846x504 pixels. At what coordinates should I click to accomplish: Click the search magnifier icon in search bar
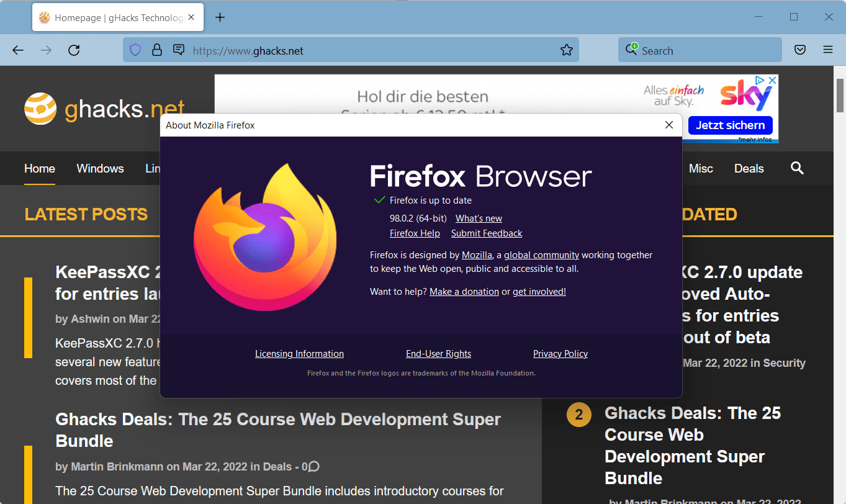(631, 50)
